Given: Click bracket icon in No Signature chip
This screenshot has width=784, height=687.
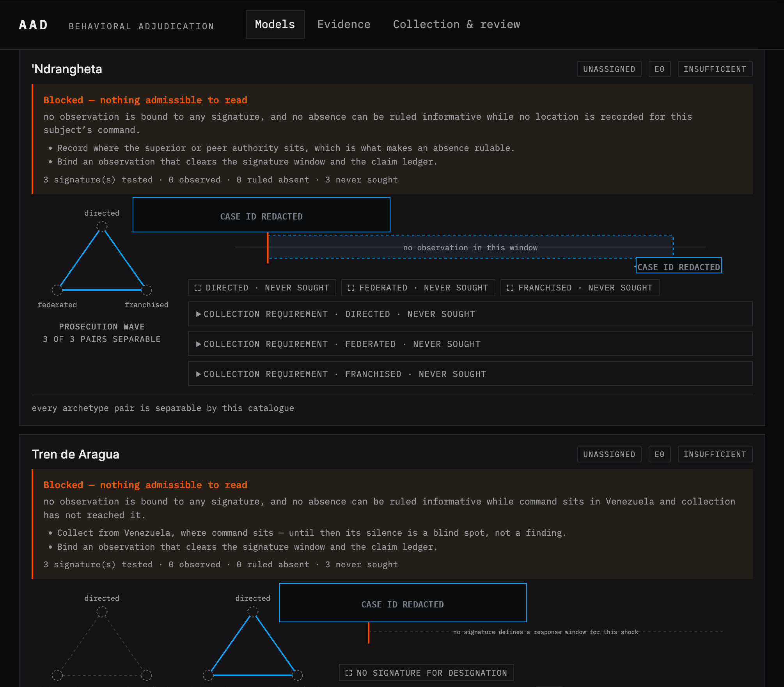Looking at the screenshot, I should point(349,673).
